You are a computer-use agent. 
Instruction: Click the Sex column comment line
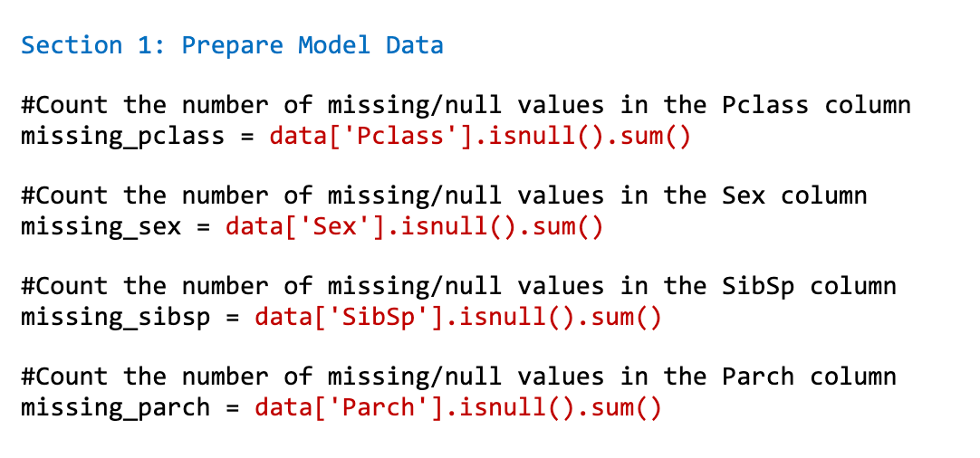(x=444, y=196)
